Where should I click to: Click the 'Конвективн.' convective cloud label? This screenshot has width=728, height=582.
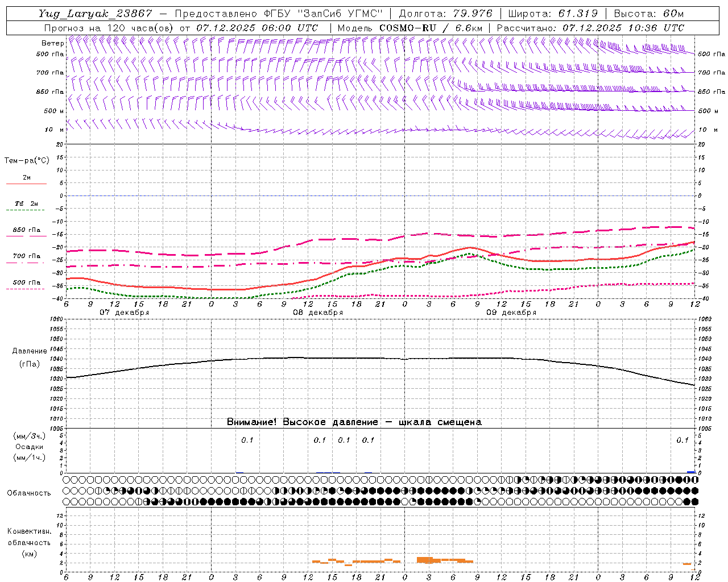(29, 531)
